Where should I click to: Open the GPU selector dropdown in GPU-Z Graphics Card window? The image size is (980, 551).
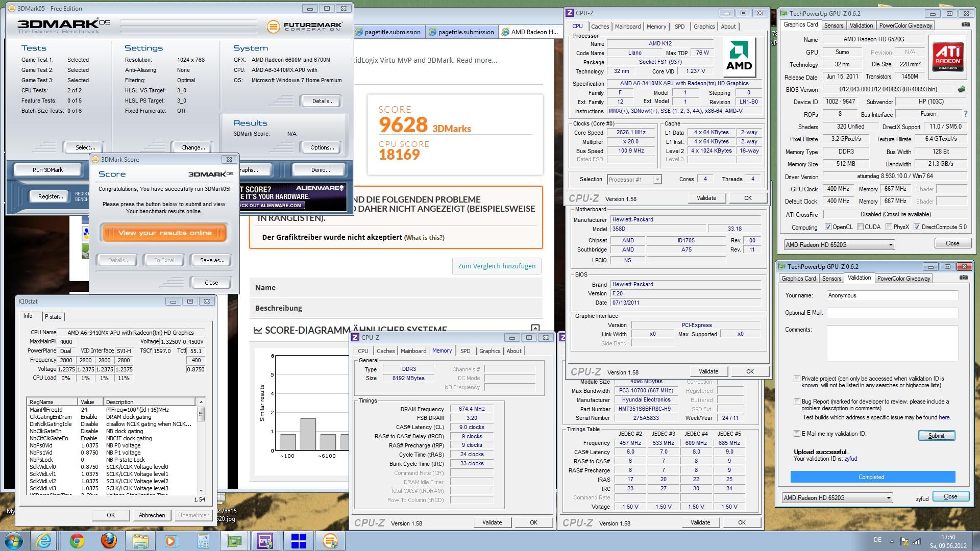click(x=839, y=245)
